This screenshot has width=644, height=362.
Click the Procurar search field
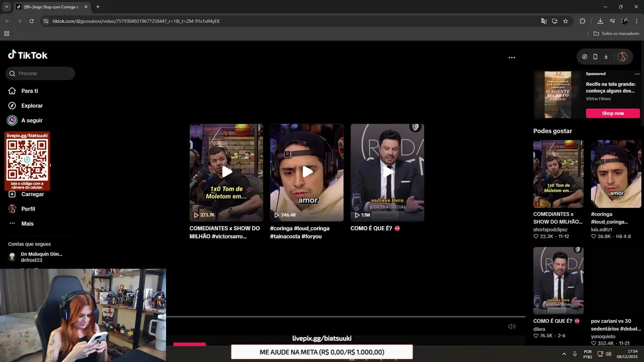pyautogui.click(x=40, y=73)
